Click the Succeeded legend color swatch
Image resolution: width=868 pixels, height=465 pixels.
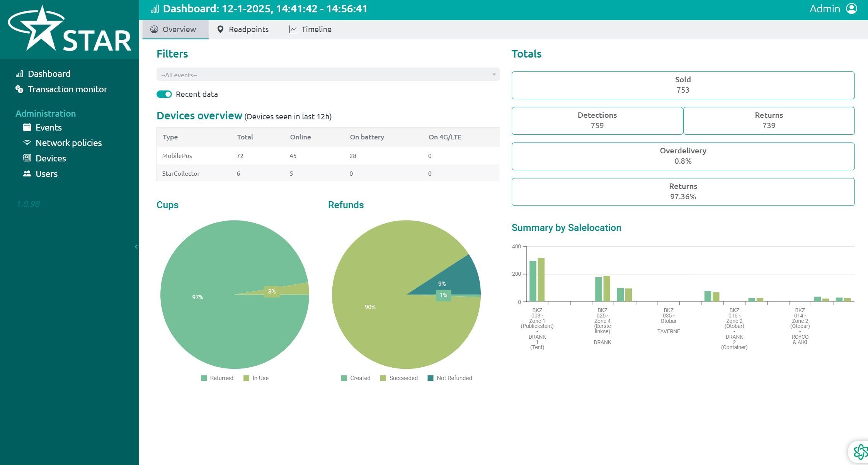click(383, 378)
